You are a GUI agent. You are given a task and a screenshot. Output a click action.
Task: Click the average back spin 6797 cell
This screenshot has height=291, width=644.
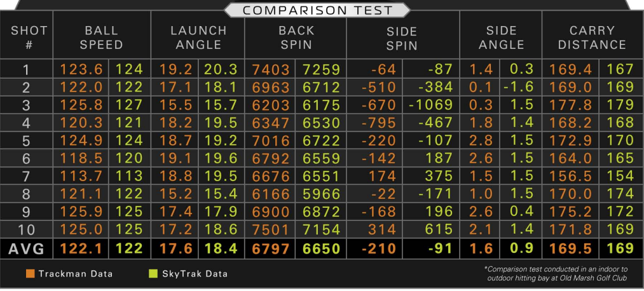[x=270, y=249]
